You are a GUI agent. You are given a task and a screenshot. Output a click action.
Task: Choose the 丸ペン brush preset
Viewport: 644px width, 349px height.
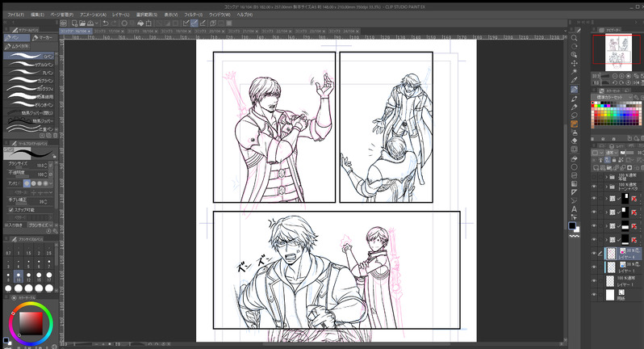tap(29, 73)
